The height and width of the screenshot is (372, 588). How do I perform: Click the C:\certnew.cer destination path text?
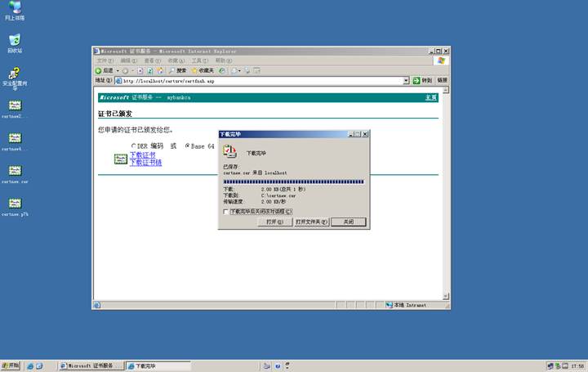[278, 195]
